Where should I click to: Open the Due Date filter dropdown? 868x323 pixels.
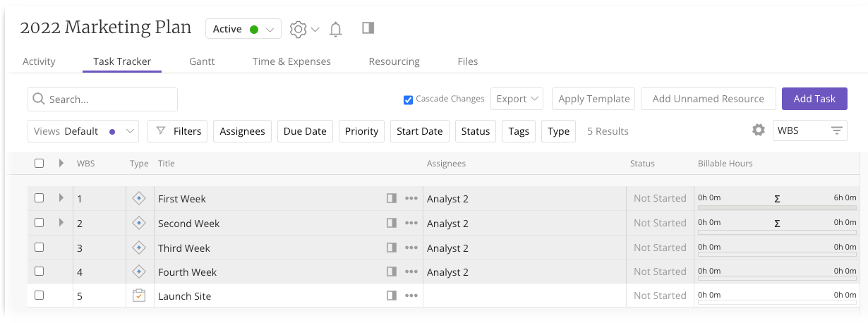point(305,131)
